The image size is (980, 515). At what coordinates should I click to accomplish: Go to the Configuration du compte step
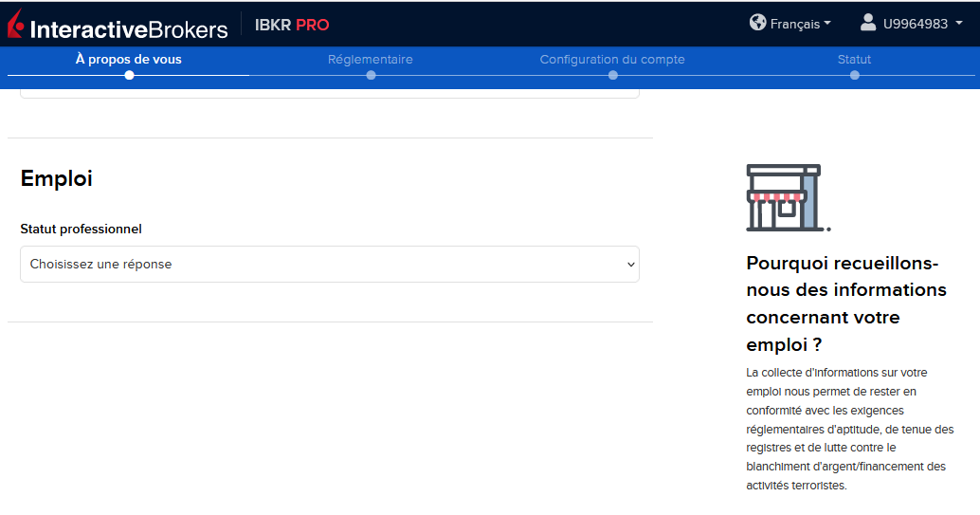(612, 60)
